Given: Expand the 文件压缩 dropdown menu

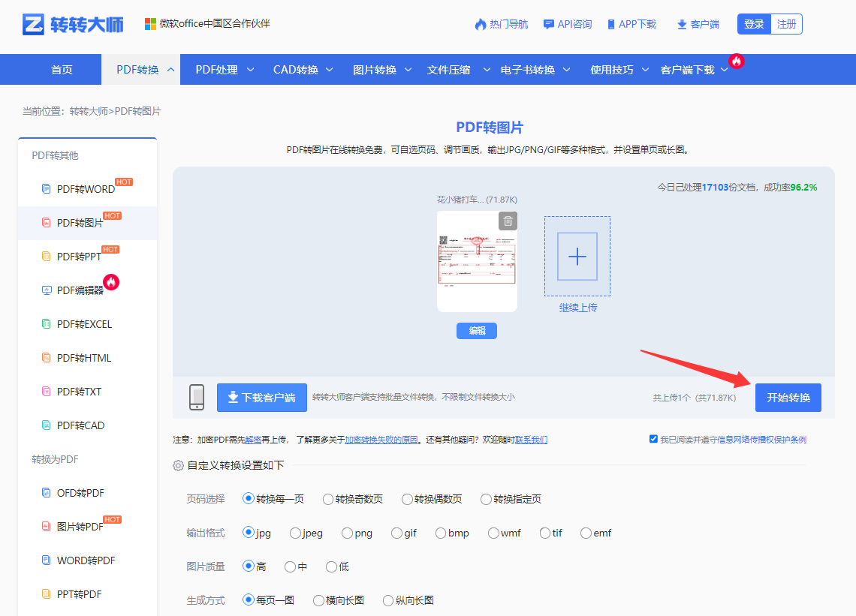Looking at the screenshot, I should point(487,70).
